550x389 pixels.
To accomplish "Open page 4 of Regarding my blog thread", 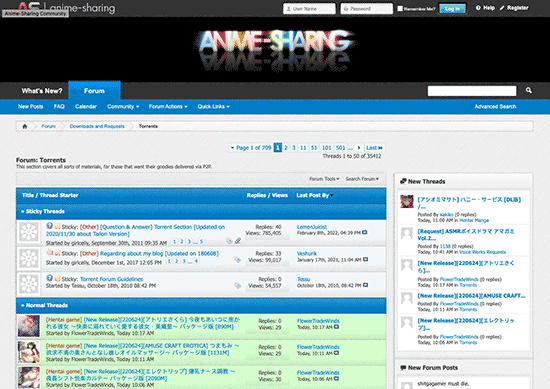I will pyautogui.click(x=196, y=261).
